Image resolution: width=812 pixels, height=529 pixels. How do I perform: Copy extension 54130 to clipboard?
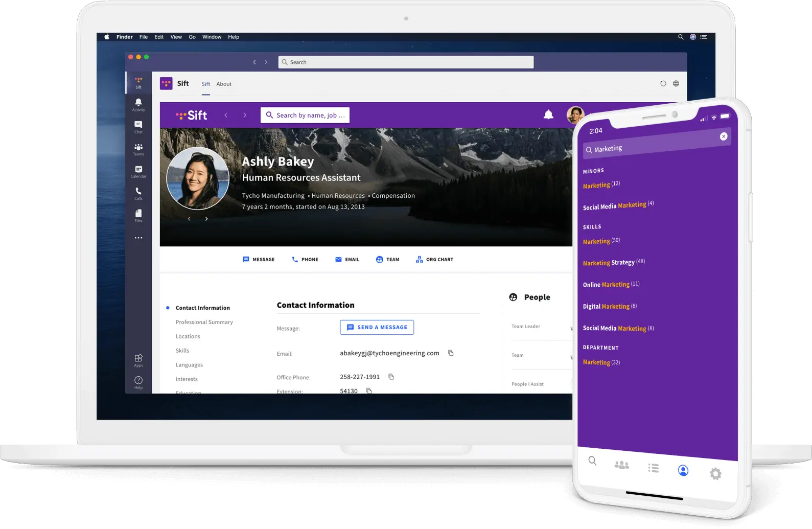(x=369, y=390)
